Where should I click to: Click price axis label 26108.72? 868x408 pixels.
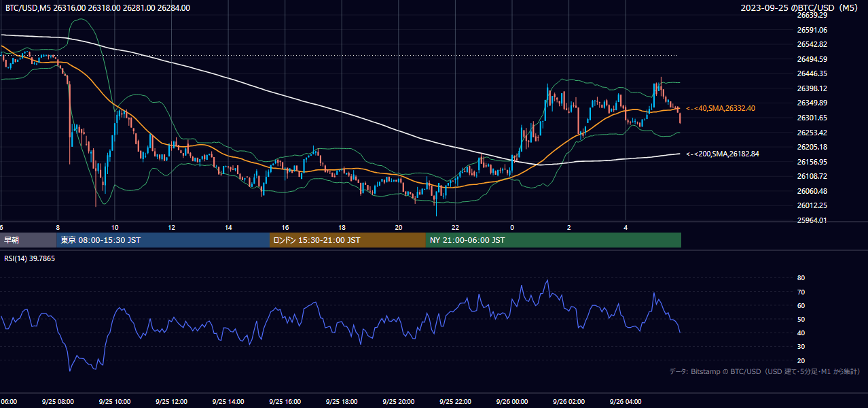(812, 176)
